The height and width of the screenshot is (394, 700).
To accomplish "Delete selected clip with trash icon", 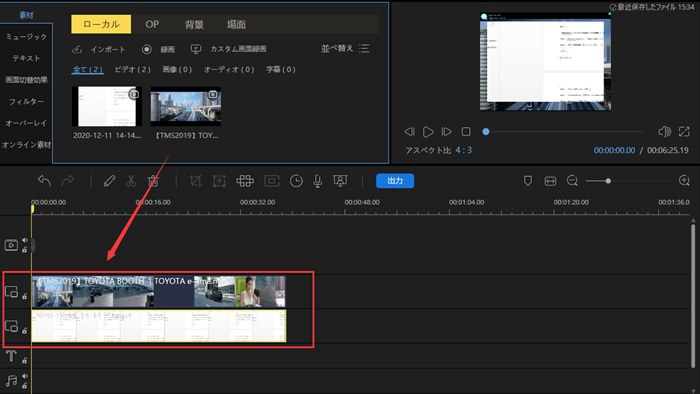I will tap(153, 181).
